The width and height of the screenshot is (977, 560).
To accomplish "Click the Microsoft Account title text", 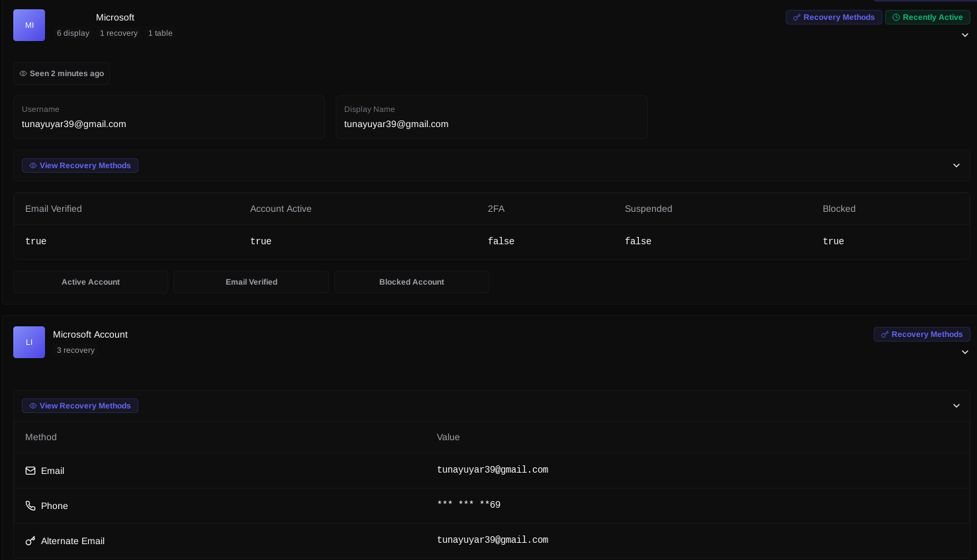I will click(x=90, y=334).
